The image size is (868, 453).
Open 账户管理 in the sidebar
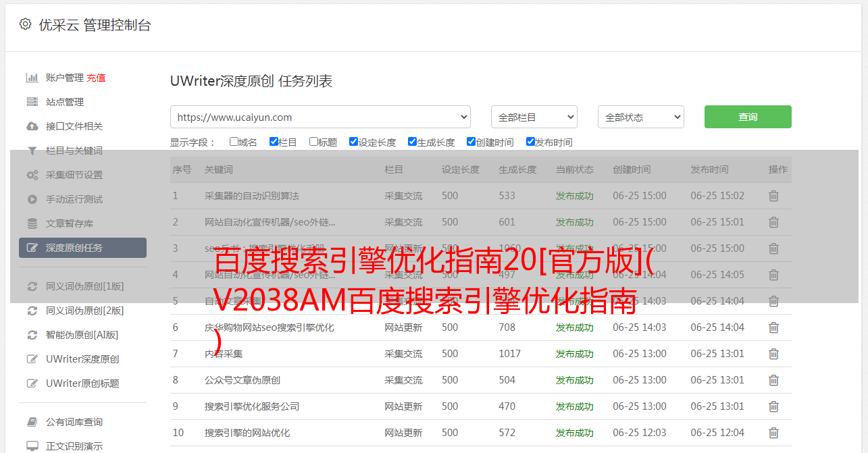tap(65, 78)
